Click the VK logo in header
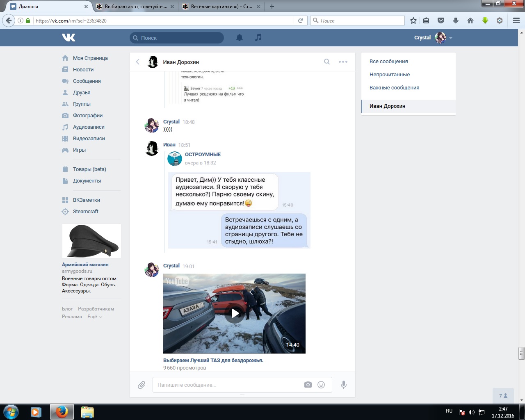Image resolution: width=525 pixels, height=420 pixels. coord(68,38)
